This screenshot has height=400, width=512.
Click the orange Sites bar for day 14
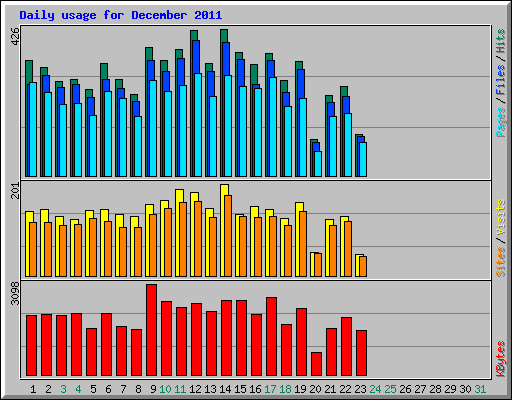click(228, 236)
